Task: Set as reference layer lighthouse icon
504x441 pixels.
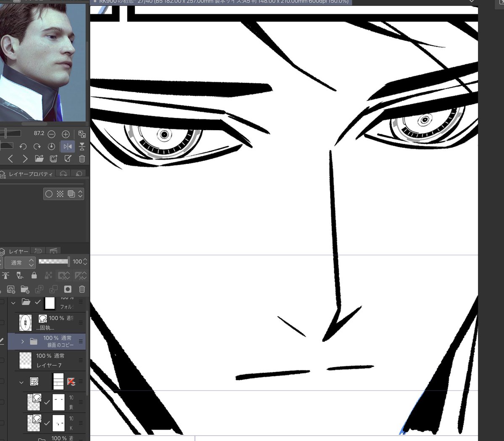Action: click(6, 276)
